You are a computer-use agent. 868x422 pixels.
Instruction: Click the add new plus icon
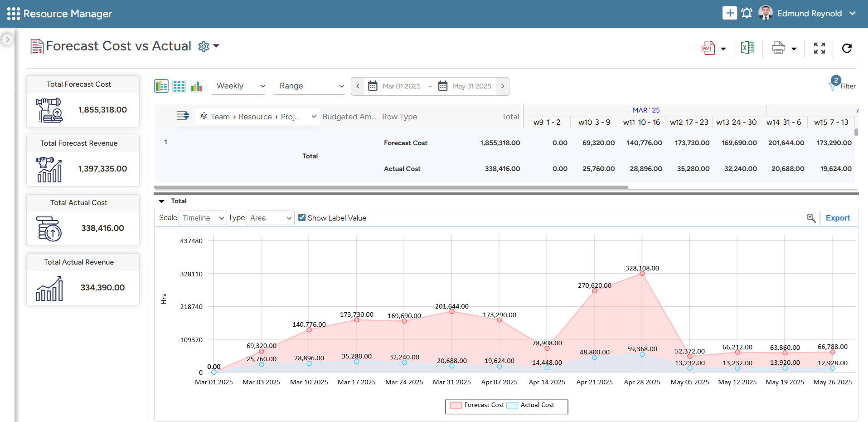pyautogui.click(x=729, y=13)
